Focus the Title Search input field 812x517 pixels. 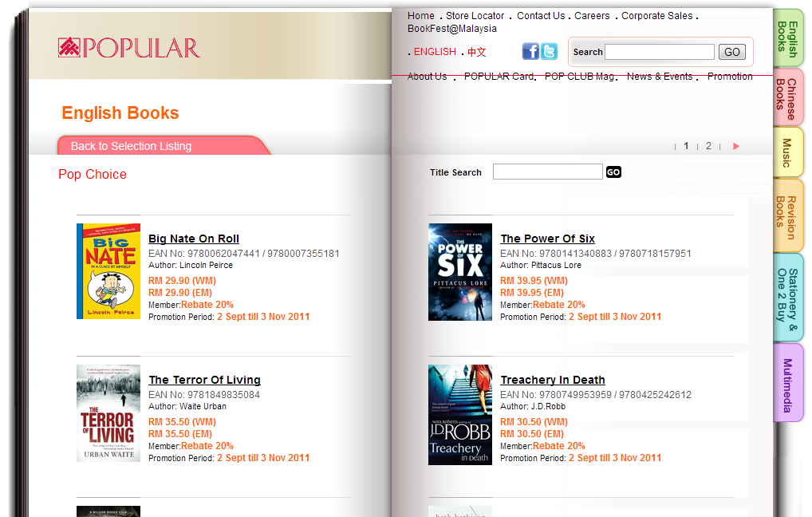(x=548, y=172)
